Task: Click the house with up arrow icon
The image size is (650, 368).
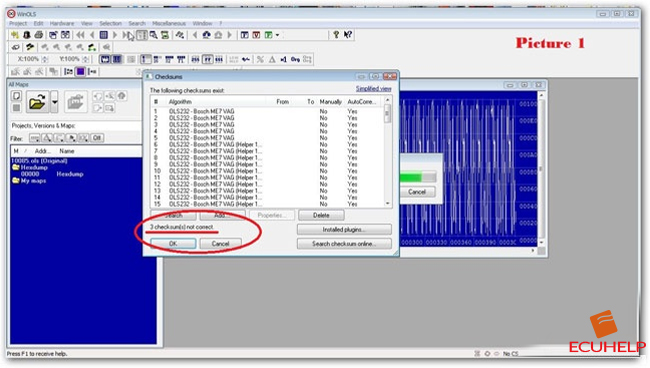Action: click(206, 35)
